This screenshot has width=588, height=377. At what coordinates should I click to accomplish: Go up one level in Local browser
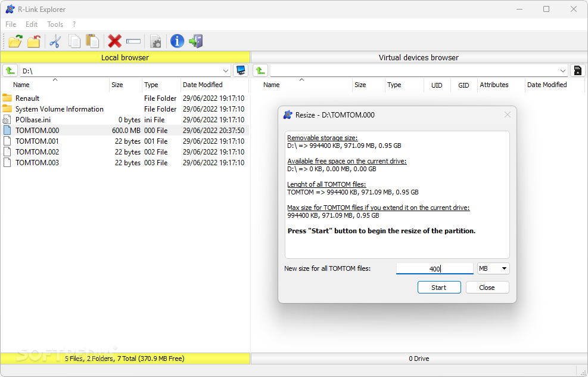point(10,70)
